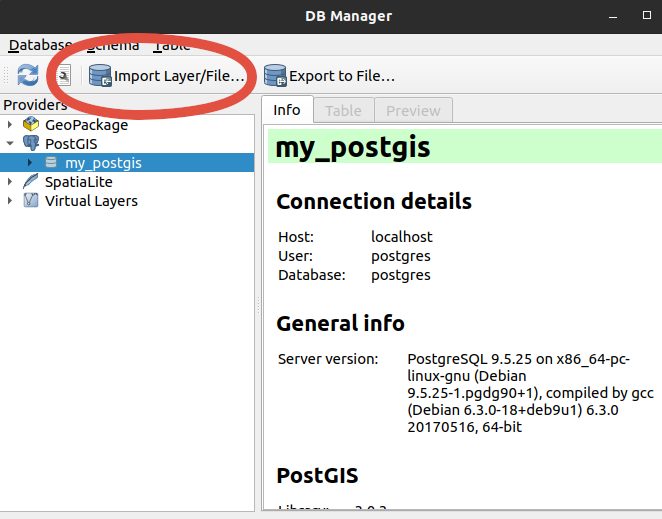Viewport: 662px width, 519px height.
Task: Click the Import Layer/File button
Action: pyautogui.click(x=167, y=76)
